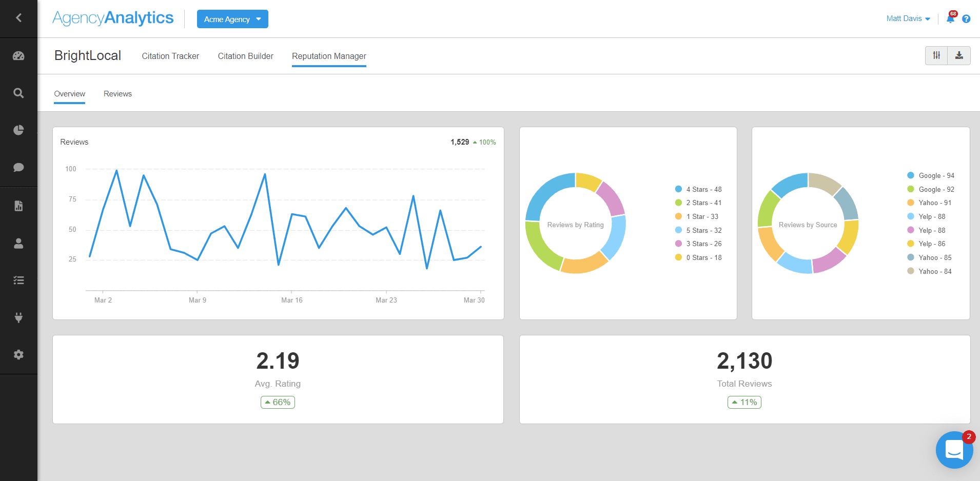Toggle the 'Google - 94' source legend entry
This screenshot has width=980, height=481.
(931, 175)
